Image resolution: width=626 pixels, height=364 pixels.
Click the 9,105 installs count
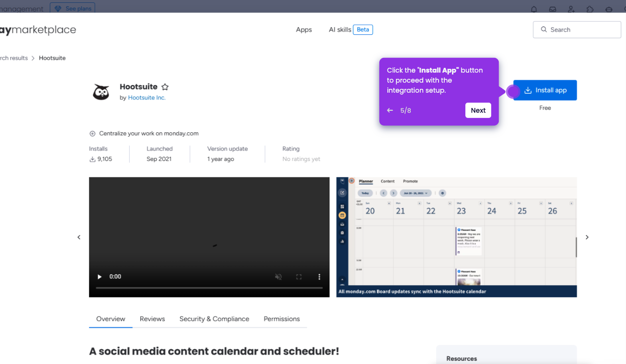click(x=105, y=159)
